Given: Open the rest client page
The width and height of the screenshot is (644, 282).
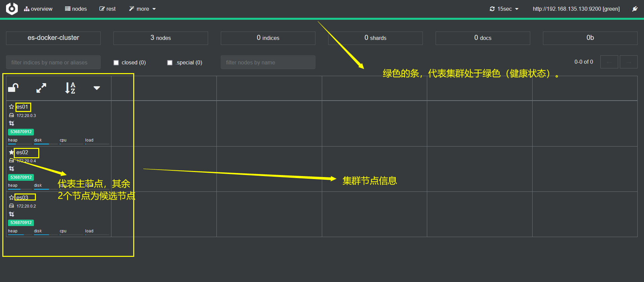Looking at the screenshot, I should pos(107,9).
